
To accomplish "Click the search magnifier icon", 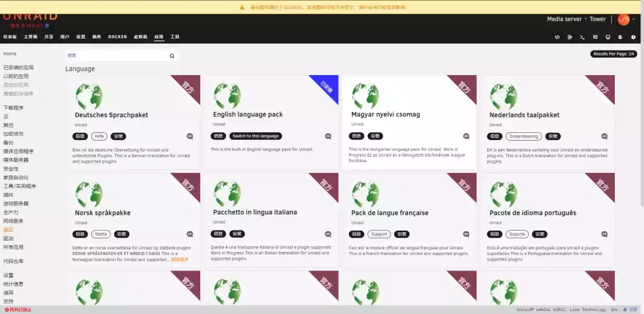I will pos(172,56).
